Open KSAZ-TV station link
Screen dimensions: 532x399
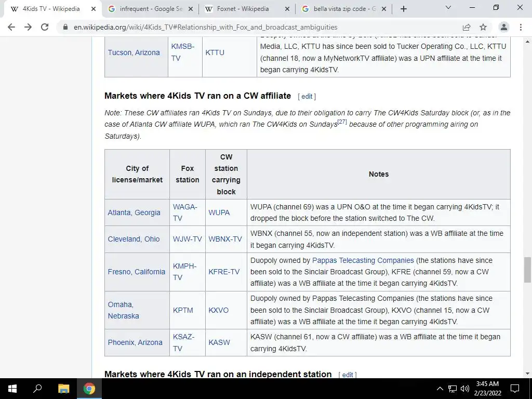tap(183, 342)
